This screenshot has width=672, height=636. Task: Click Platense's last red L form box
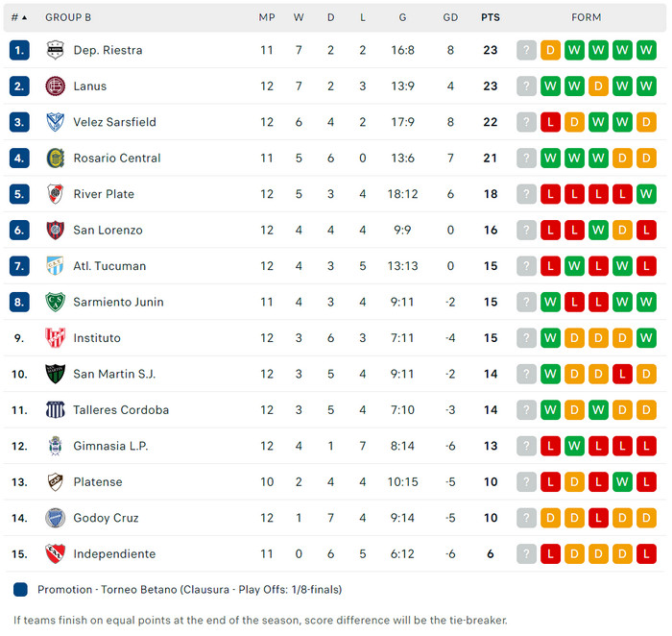point(646,482)
